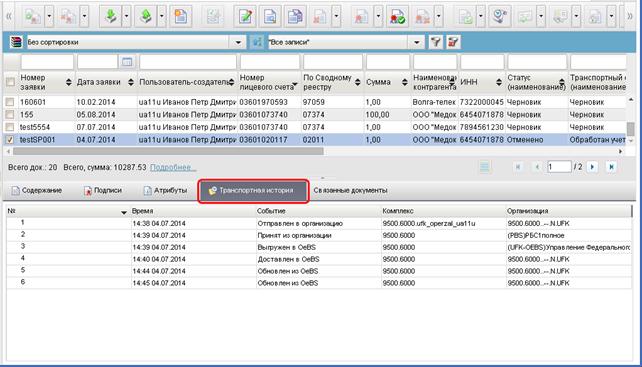The height and width of the screenshot is (367, 642).
Task: Uncheck the testSP001 row checkbox
Action: click(x=10, y=140)
